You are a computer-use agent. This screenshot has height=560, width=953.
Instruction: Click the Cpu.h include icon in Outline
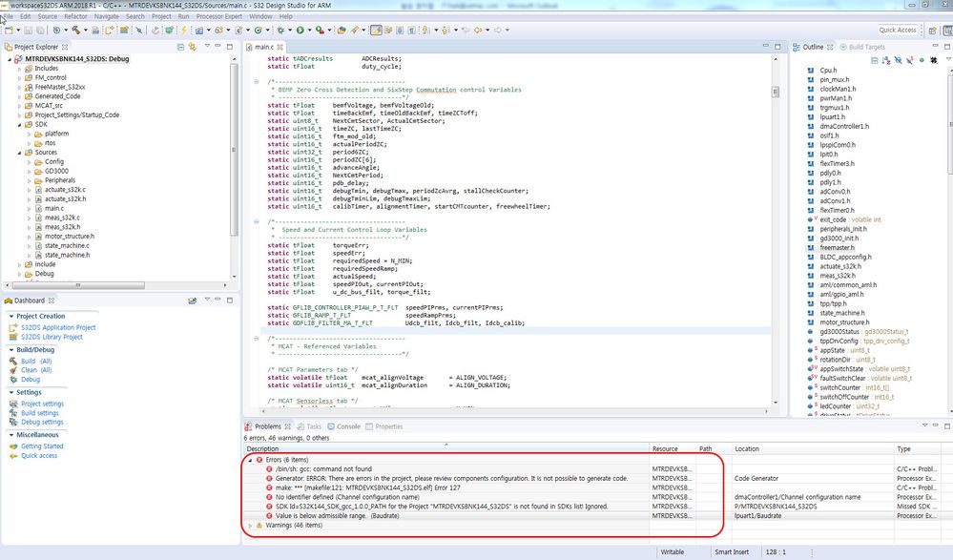pyautogui.click(x=810, y=71)
